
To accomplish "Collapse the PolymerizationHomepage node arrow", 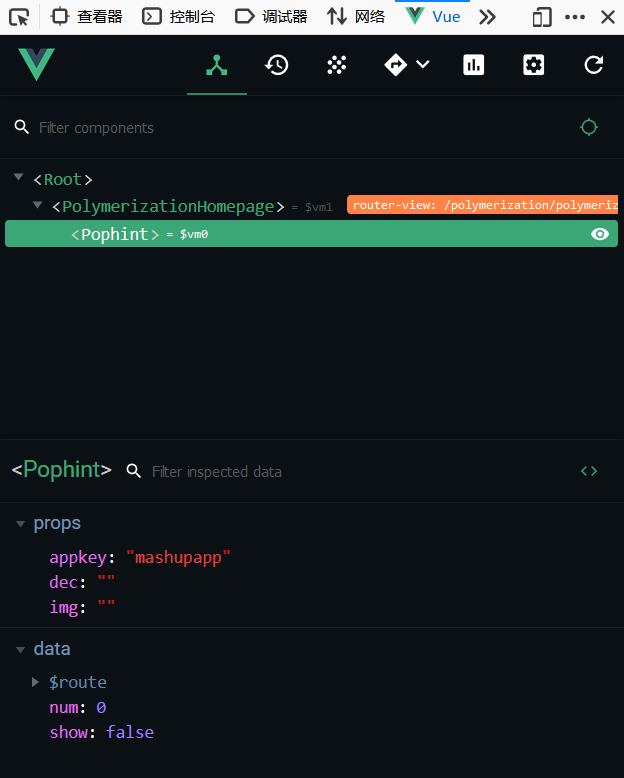I will 37,204.
